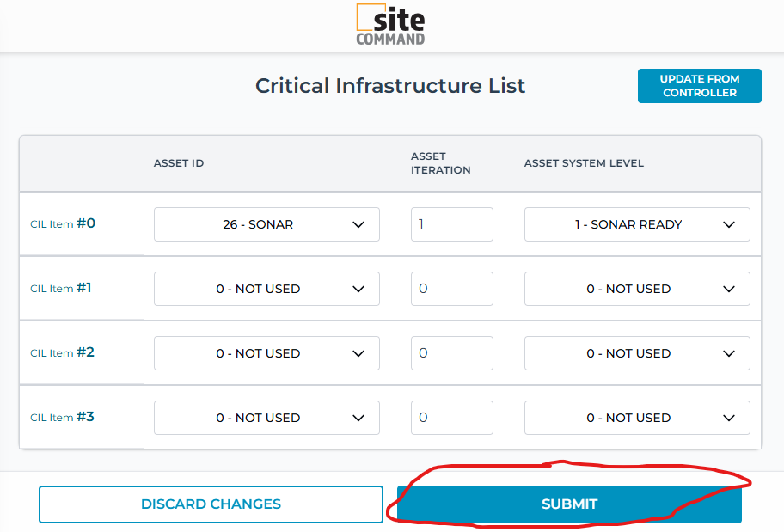Click the Asset System Level column header
This screenshot has height=532, width=784.
pos(584,163)
